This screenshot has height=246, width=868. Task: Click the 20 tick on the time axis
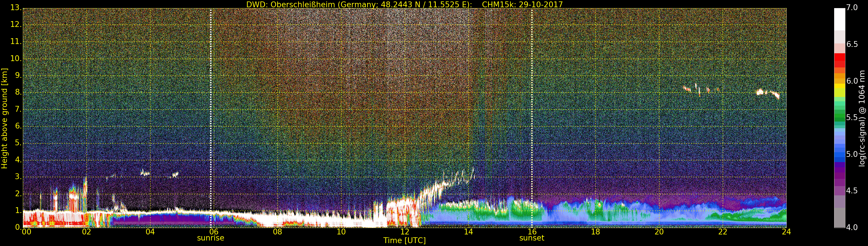[659, 232]
